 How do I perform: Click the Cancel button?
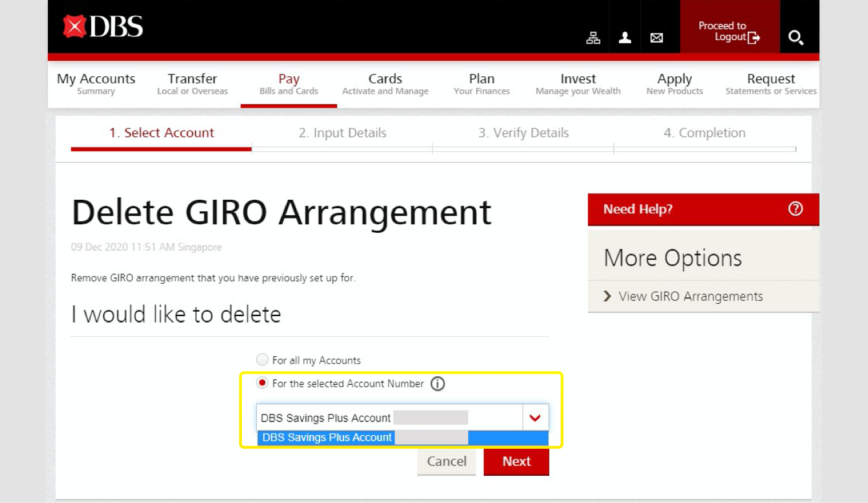(446, 462)
